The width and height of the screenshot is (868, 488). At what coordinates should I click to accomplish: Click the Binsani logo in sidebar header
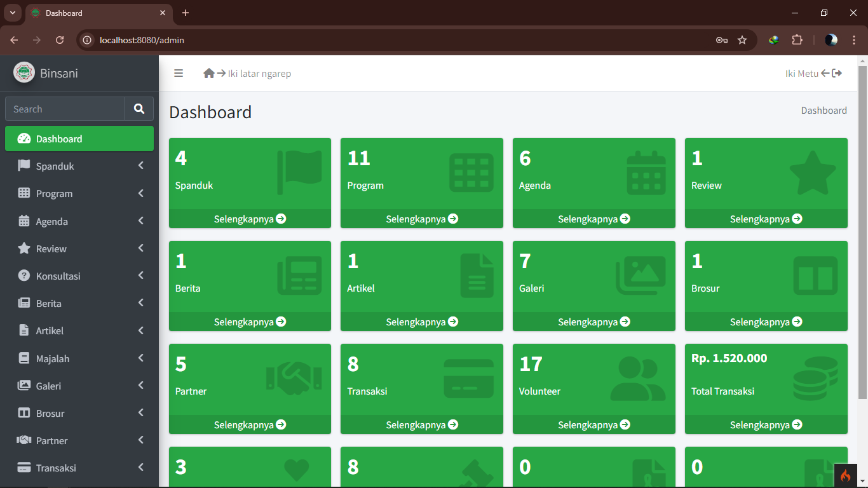[x=24, y=72]
